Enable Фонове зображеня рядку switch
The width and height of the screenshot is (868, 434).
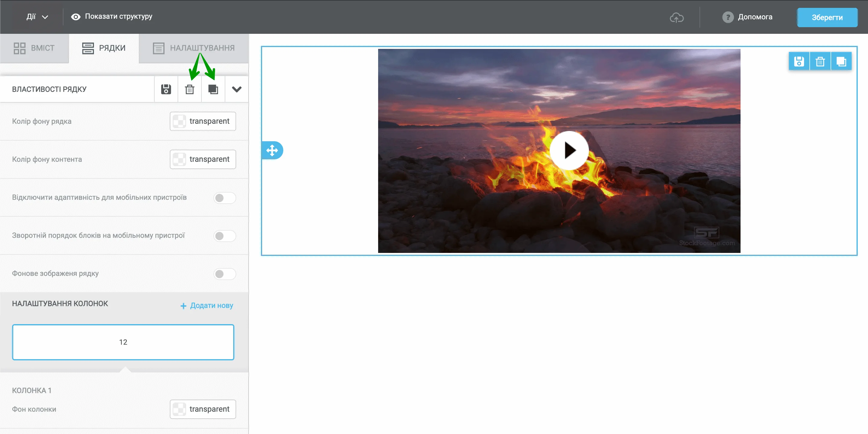(225, 274)
